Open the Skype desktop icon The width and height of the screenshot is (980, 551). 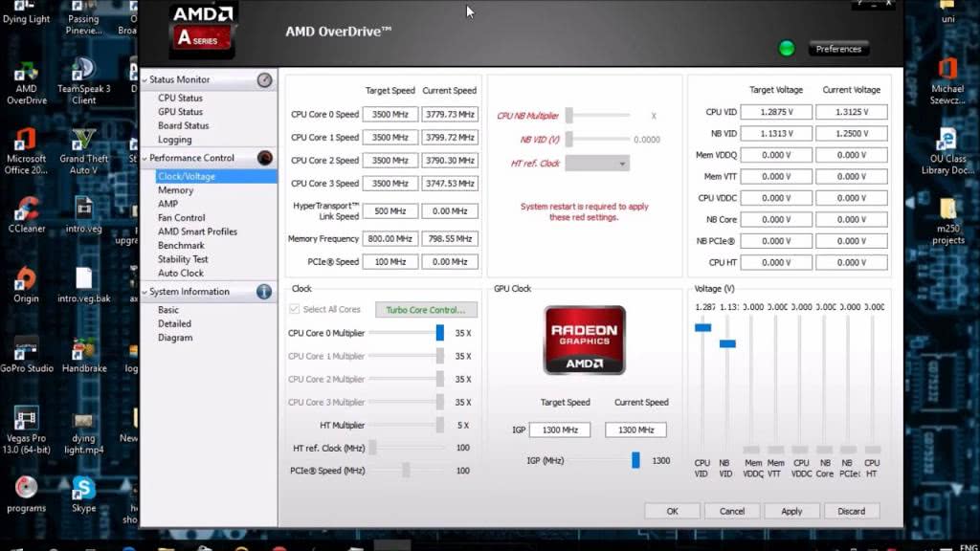[84, 490]
